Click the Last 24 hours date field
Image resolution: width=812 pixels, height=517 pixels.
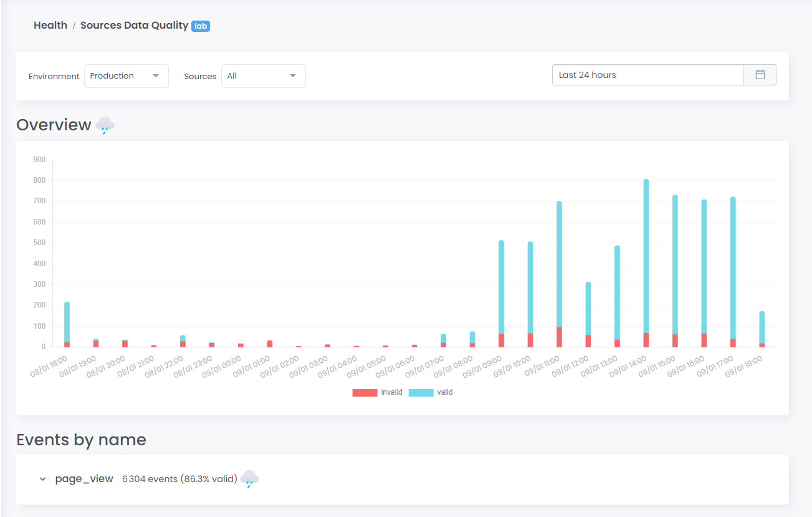(x=647, y=75)
